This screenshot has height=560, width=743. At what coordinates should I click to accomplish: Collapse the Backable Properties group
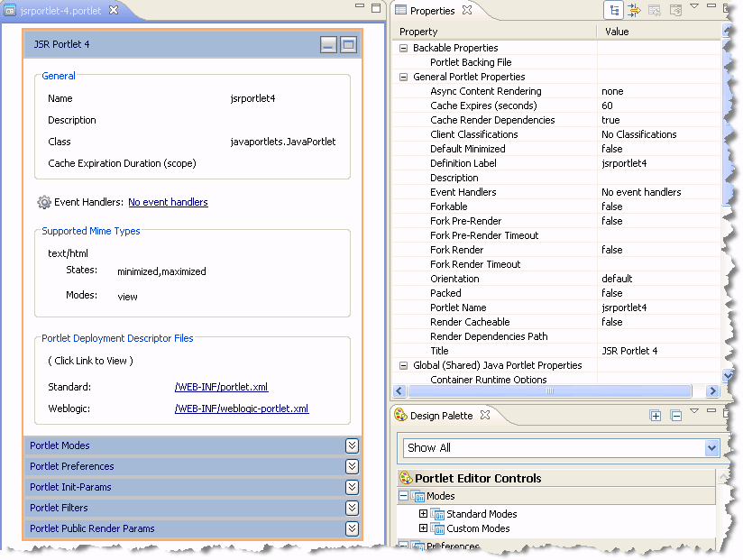(x=403, y=49)
